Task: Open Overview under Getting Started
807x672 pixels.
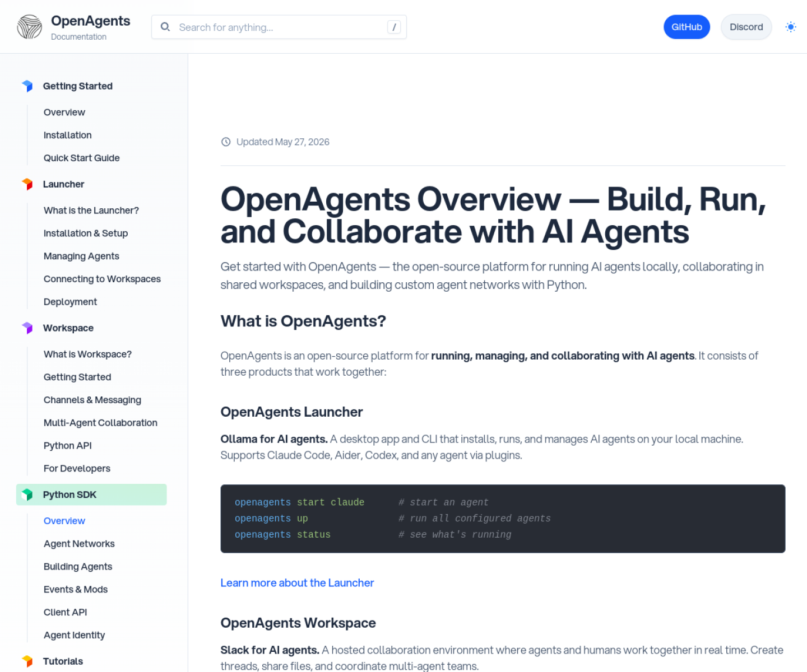Action: point(64,112)
